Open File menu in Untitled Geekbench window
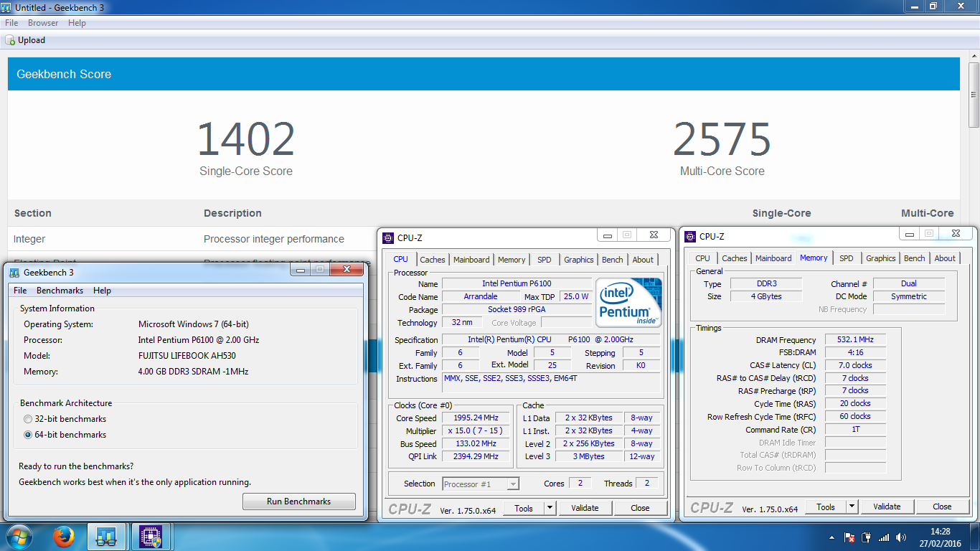This screenshot has height=551, width=980. (x=11, y=23)
